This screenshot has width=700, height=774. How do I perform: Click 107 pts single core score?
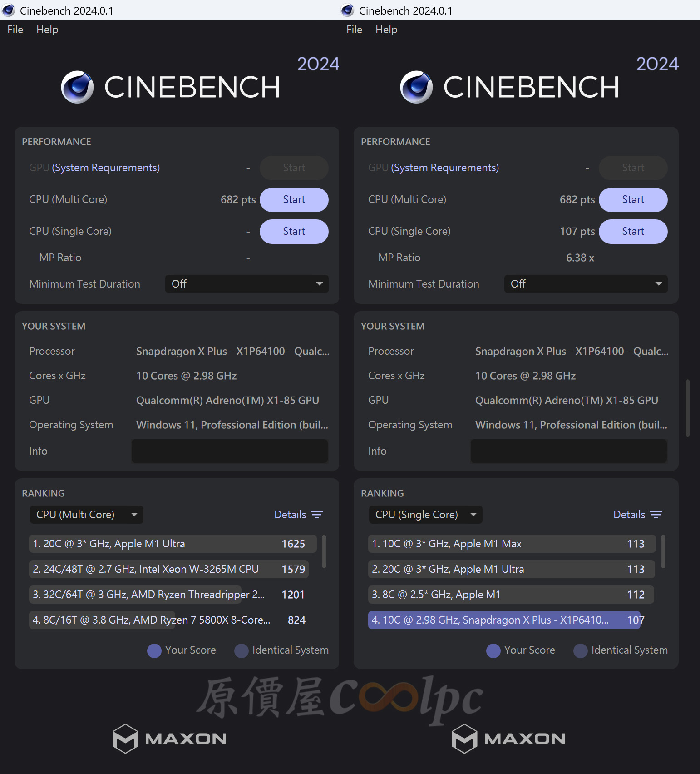[x=577, y=231]
